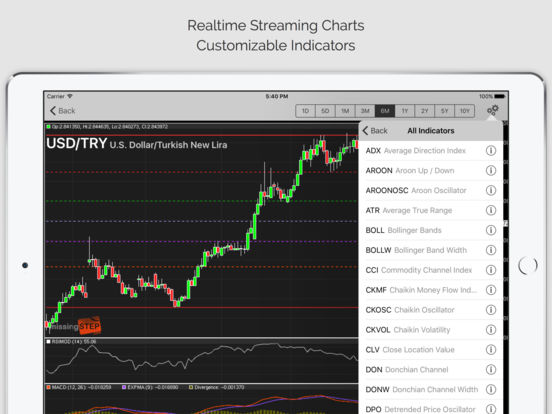Image resolution: width=552 pixels, height=414 pixels.
Task: Select the 1D time range
Action: click(x=306, y=111)
